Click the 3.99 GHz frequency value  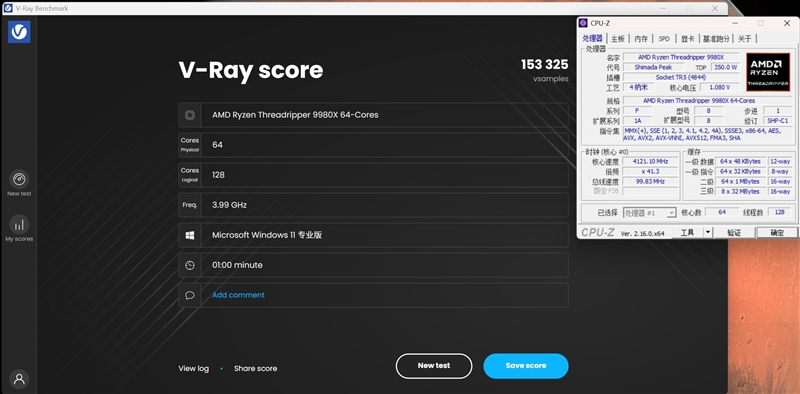click(x=230, y=205)
